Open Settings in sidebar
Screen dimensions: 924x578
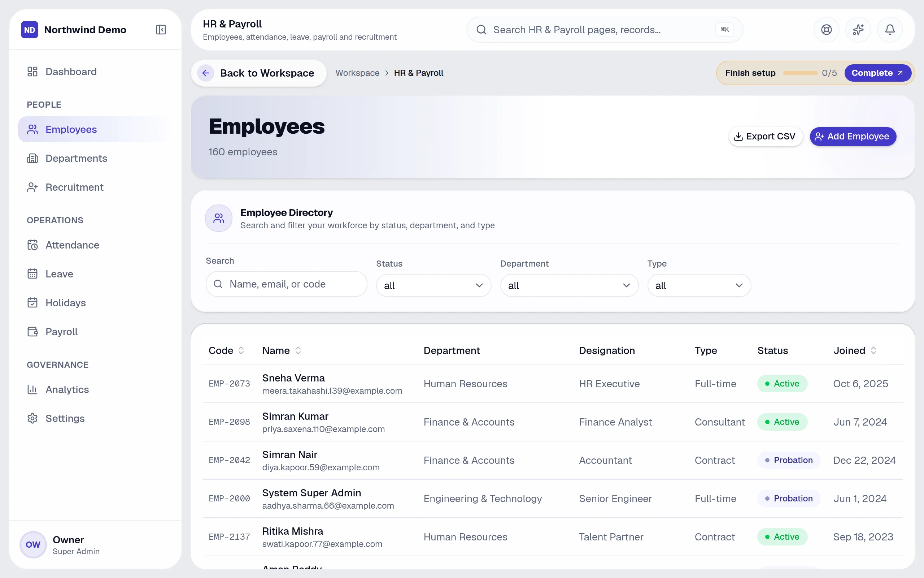pos(95,418)
